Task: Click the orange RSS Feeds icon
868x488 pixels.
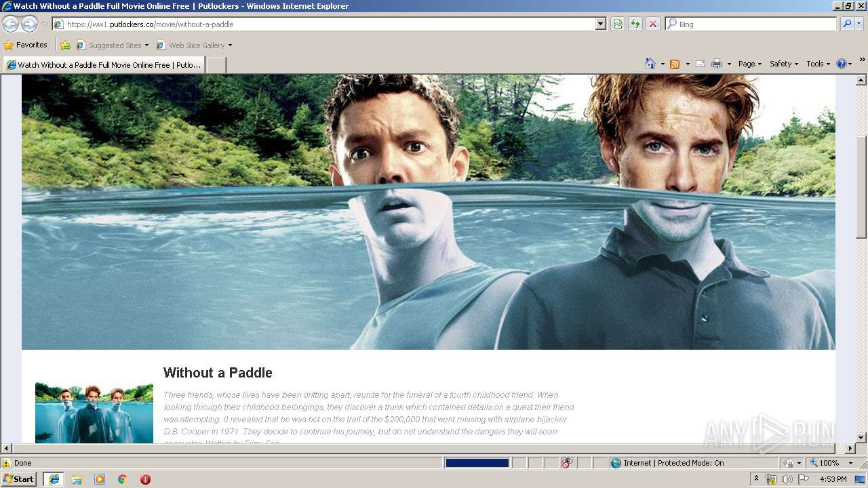Action: (675, 64)
